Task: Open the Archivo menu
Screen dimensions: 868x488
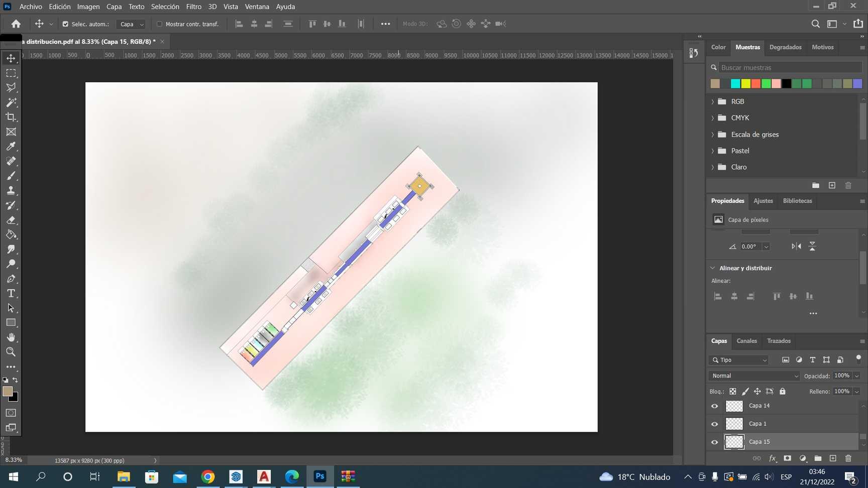Action: point(31,7)
